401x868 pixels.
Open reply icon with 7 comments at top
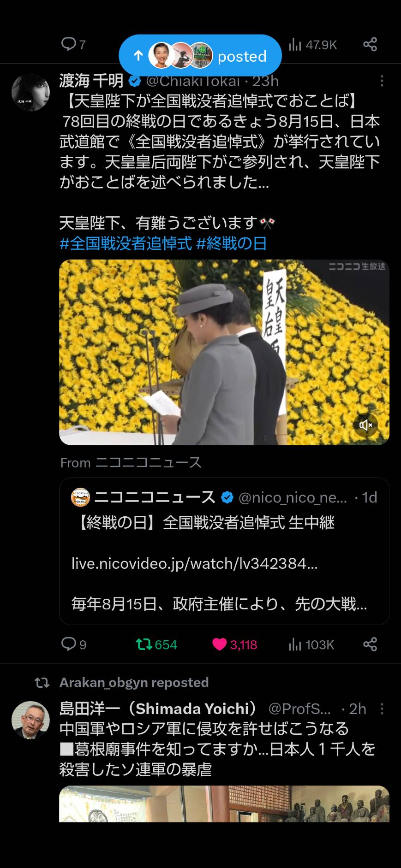click(74, 44)
